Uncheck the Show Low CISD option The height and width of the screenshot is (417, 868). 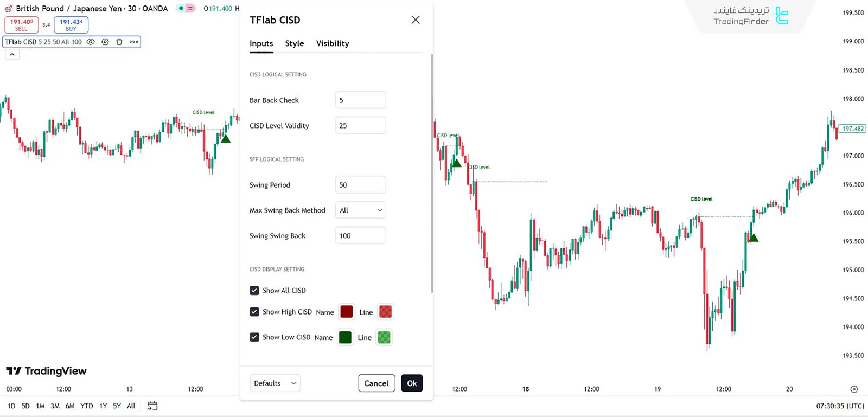point(254,337)
